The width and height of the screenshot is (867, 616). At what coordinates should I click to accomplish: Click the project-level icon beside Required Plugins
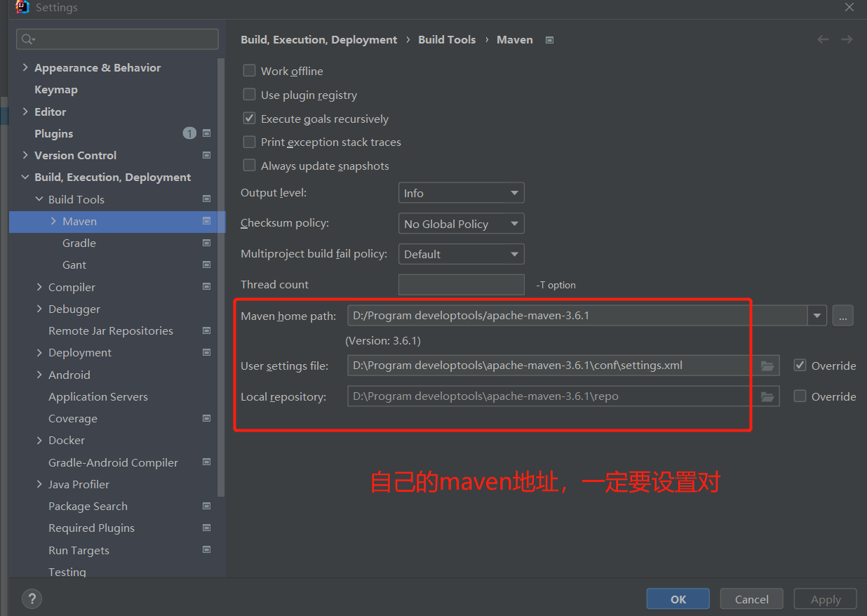(x=206, y=528)
